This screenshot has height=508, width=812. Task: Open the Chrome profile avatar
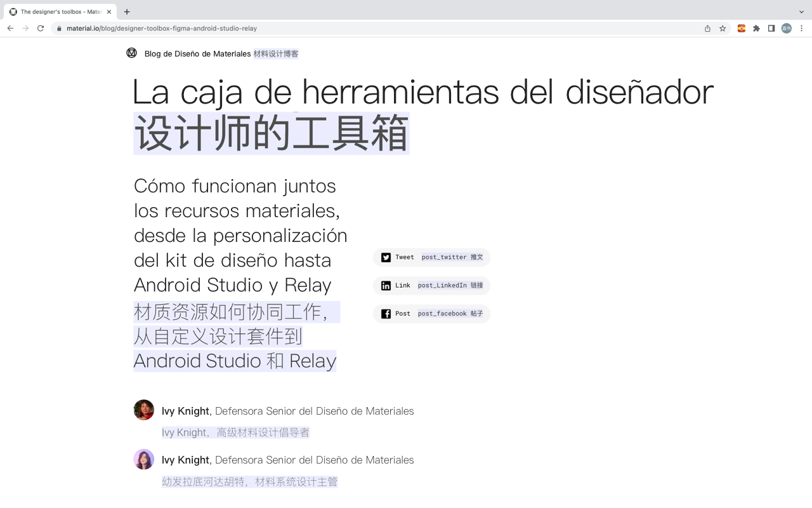pyautogui.click(x=787, y=29)
